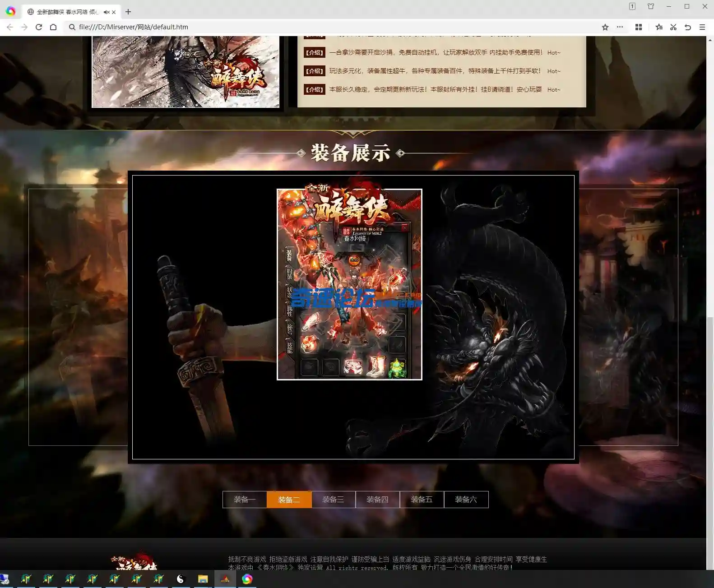
Task: Select the scissors screenshot tool
Action: [x=673, y=27]
